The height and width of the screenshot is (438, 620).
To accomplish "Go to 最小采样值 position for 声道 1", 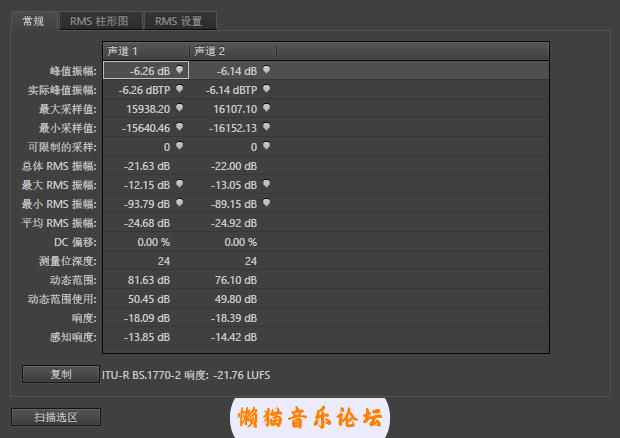I will point(179,127).
